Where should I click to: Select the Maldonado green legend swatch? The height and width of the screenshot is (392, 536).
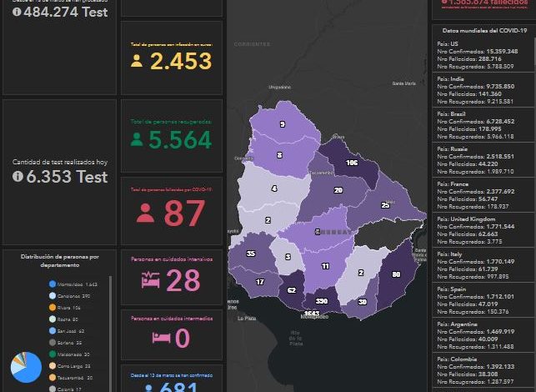click(x=53, y=354)
